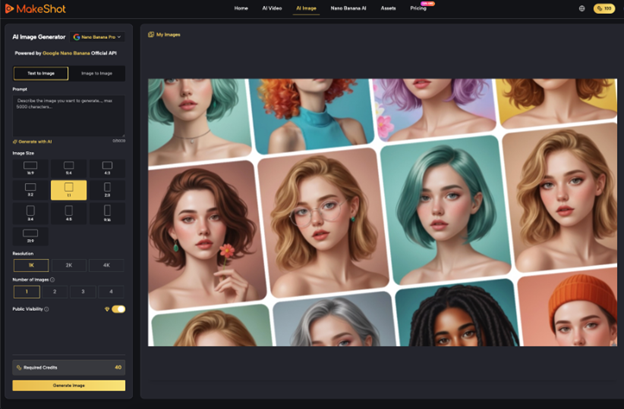Select the 9:16 image size
Image resolution: width=624 pixels, height=409 pixels.
pos(107,213)
